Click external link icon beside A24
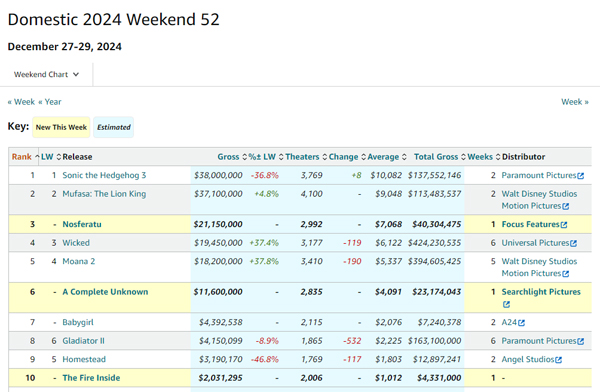Viewport: 600px width, 392px height. (521, 323)
